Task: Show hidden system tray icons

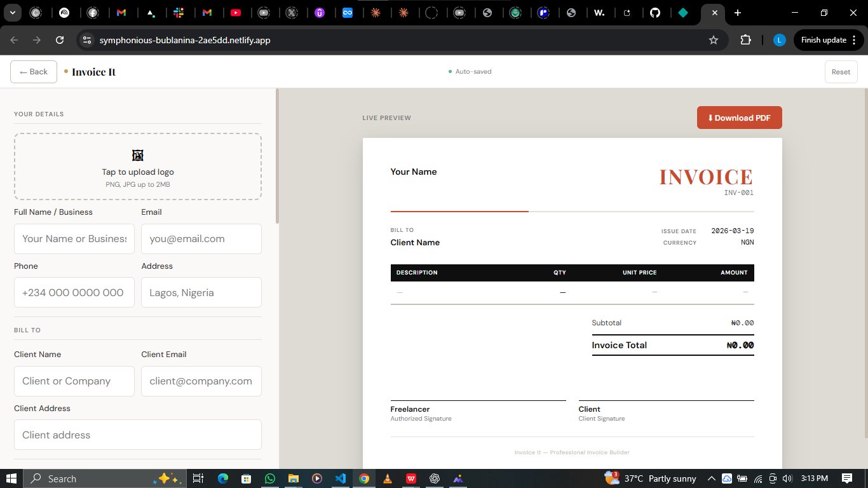Action: pyautogui.click(x=712, y=478)
